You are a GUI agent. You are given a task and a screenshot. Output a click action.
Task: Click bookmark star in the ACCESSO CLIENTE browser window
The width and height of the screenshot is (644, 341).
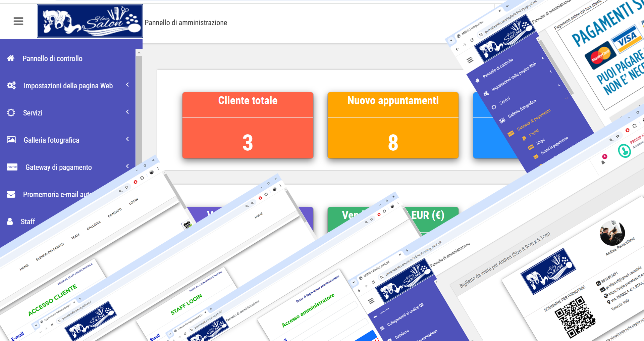pyautogui.click(x=126, y=188)
